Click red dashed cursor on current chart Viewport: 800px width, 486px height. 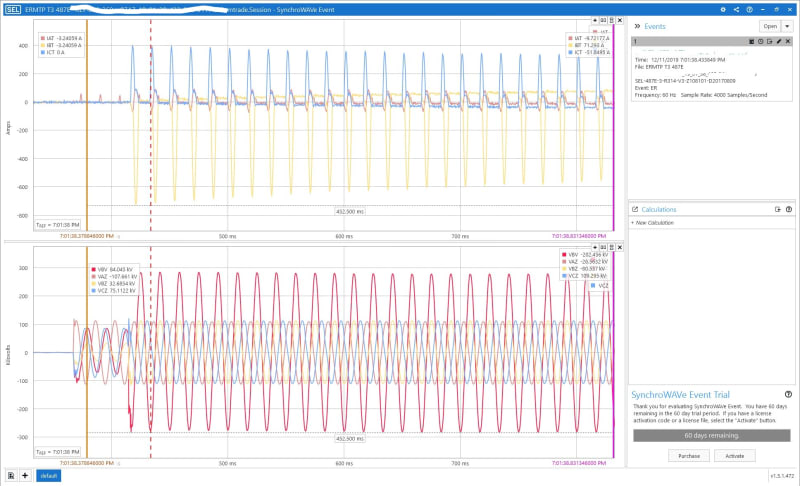pos(151,127)
